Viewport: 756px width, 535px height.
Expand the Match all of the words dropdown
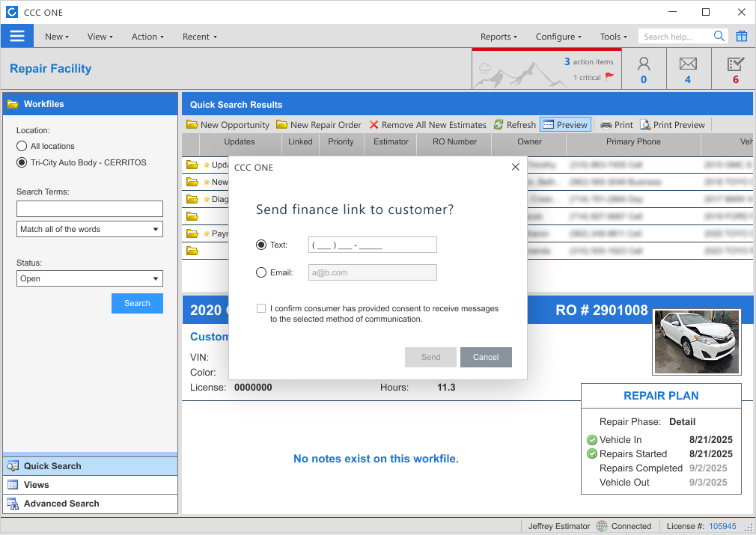click(90, 230)
